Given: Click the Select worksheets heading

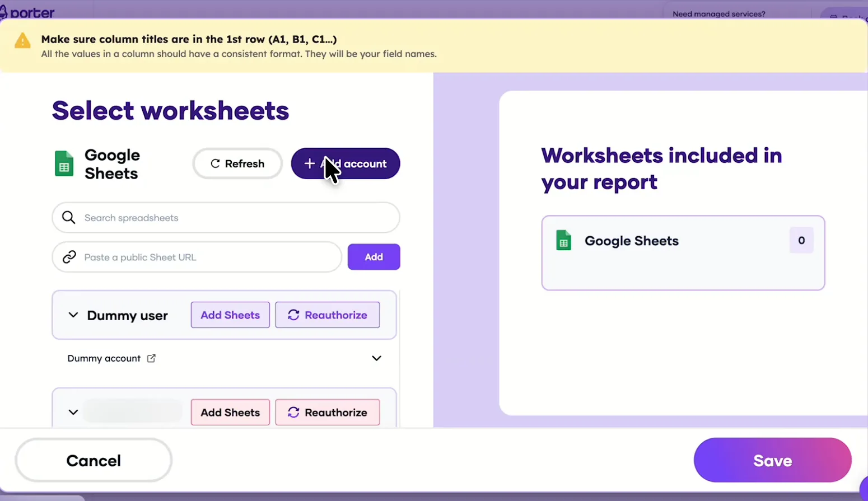Looking at the screenshot, I should click(x=170, y=110).
